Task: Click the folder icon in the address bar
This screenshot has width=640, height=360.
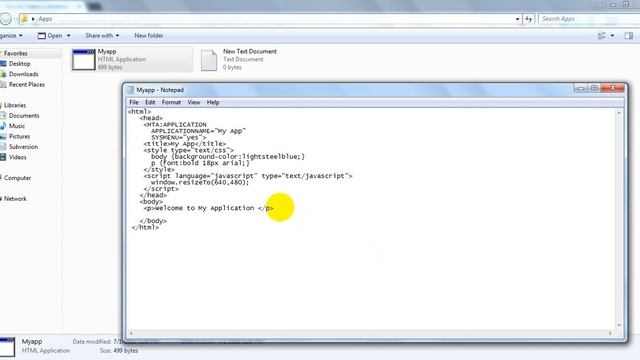Action: click(x=24, y=19)
